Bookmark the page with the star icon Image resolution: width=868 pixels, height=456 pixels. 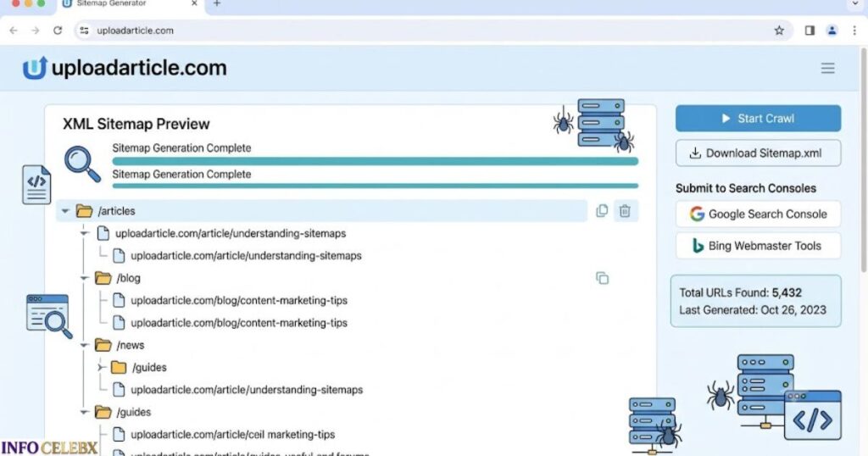tap(779, 31)
